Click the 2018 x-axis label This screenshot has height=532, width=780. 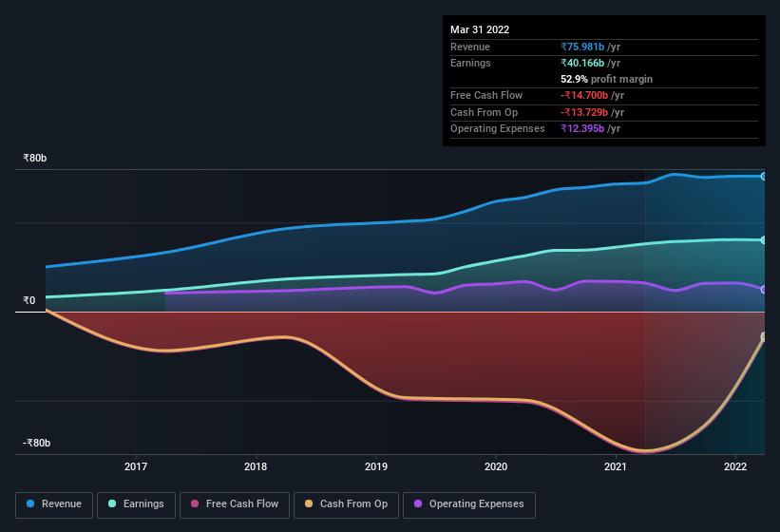[256, 466]
